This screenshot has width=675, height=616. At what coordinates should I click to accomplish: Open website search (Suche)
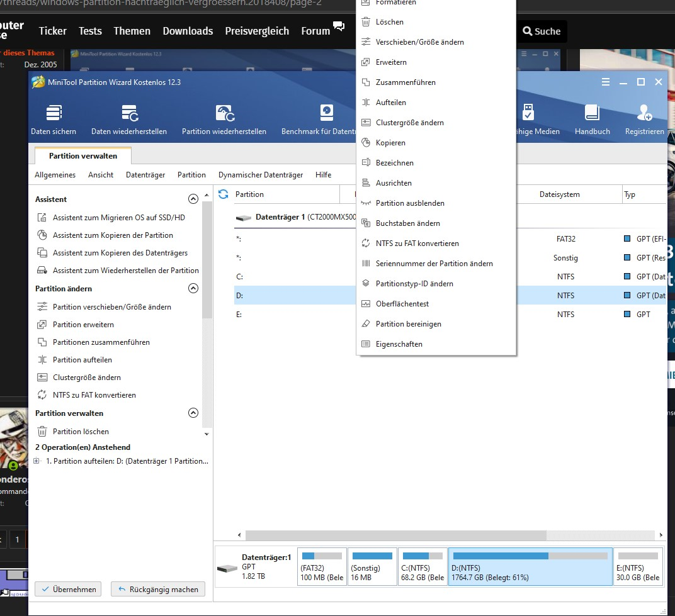coord(542,31)
